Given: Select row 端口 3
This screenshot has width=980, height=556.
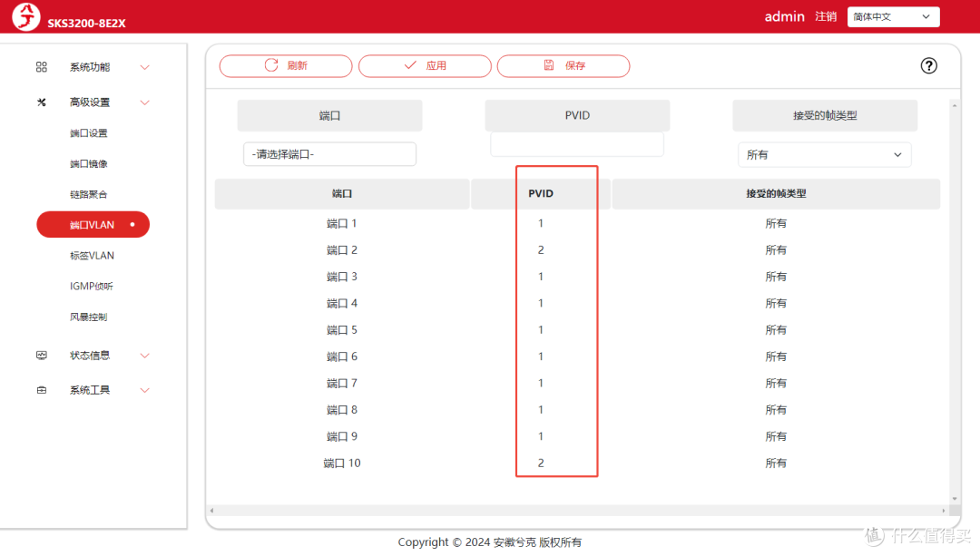Looking at the screenshot, I should [577, 277].
